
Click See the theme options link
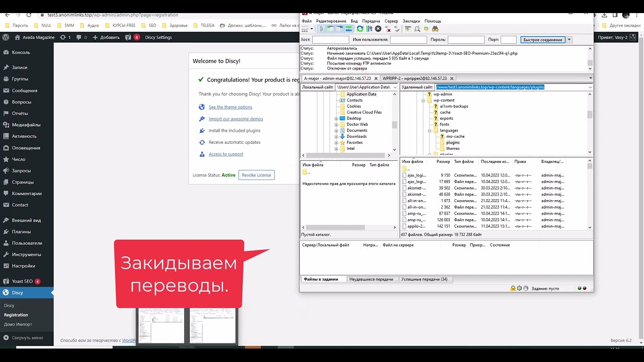pos(230,107)
